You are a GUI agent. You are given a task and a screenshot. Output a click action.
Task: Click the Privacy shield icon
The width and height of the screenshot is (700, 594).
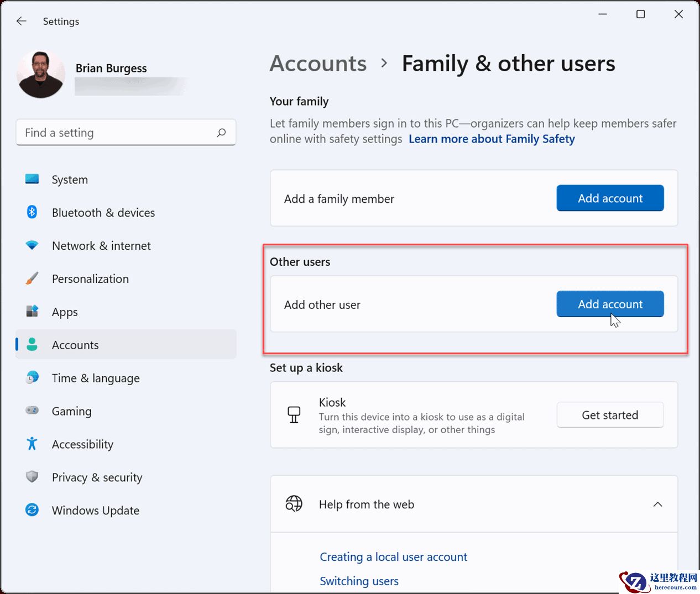coord(32,477)
